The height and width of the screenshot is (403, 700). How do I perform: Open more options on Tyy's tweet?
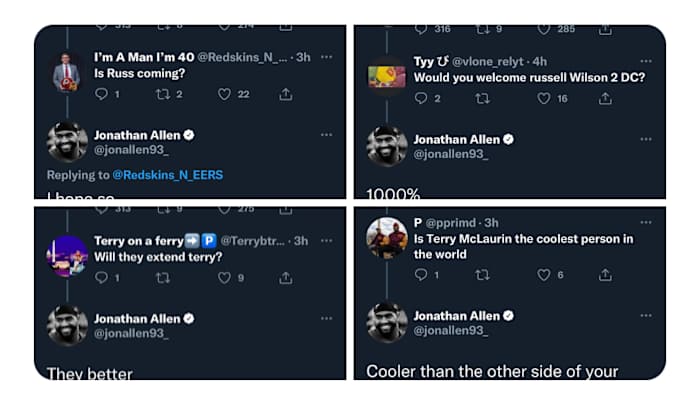(x=645, y=62)
